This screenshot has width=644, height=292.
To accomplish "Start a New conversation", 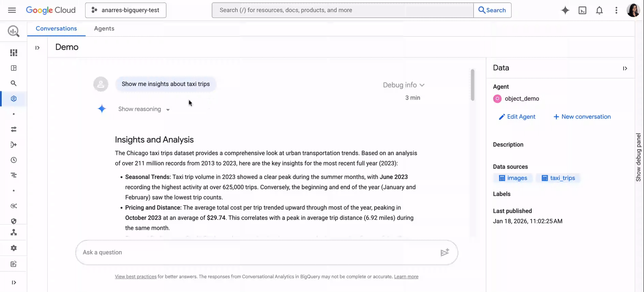I will click(582, 117).
